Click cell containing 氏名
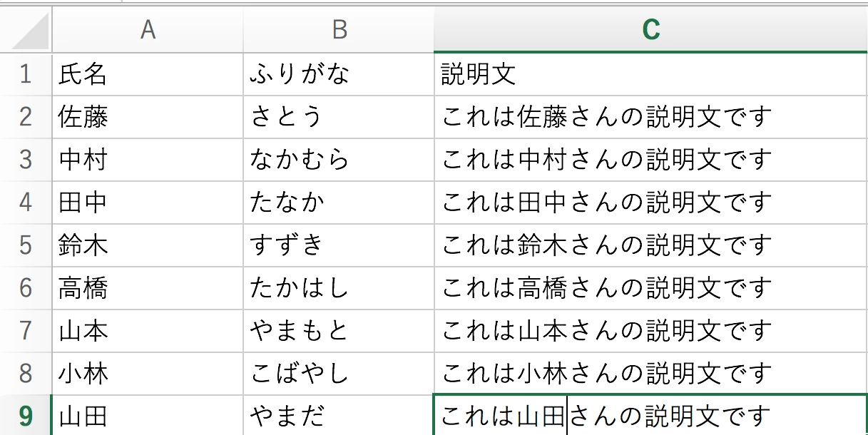This screenshot has height=435, width=868. pos(148,74)
